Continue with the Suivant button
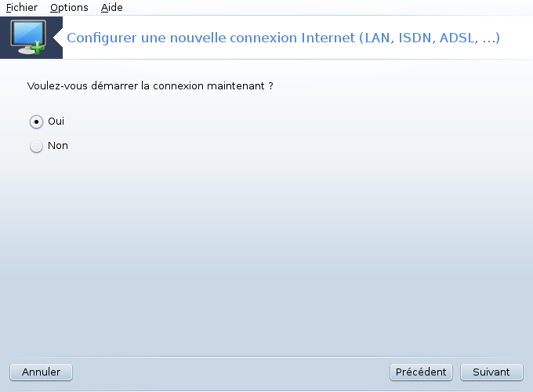The image size is (533, 392). click(x=491, y=372)
